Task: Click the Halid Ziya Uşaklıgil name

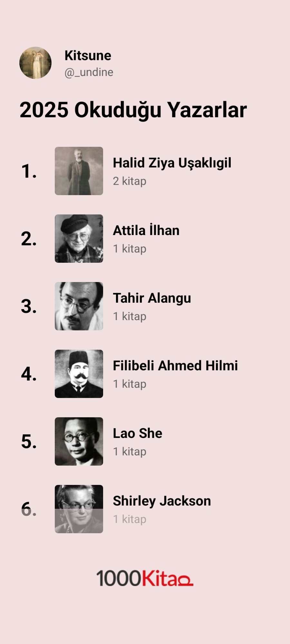Action: pos(172,163)
